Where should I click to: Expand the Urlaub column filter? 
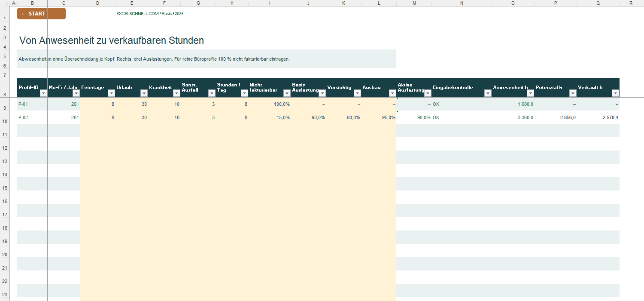[x=144, y=93]
